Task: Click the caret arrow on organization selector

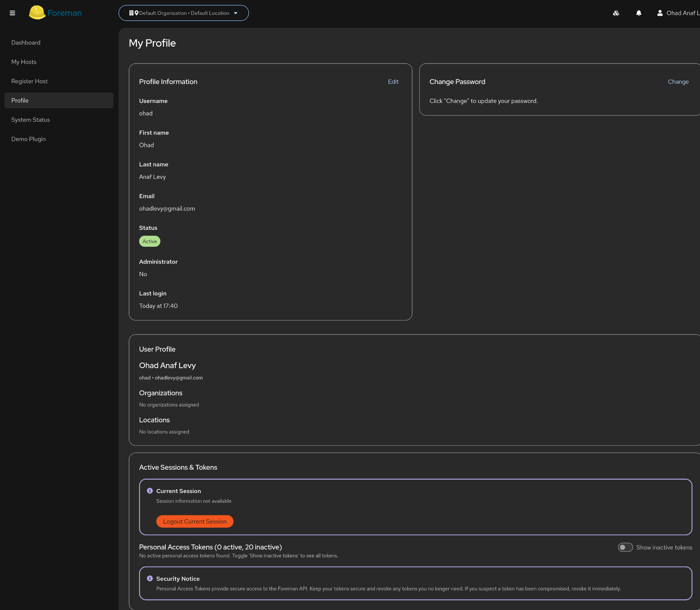Action: coord(236,13)
